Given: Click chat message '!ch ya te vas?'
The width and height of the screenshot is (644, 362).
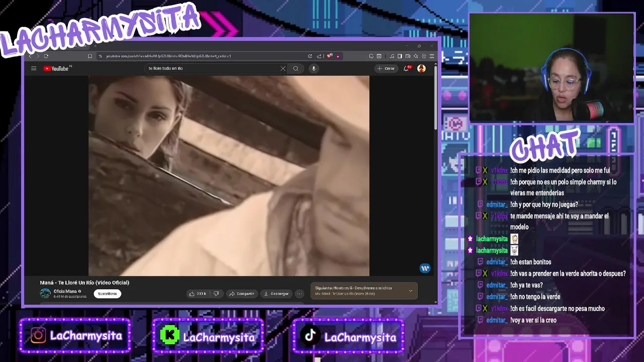Looking at the screenshot, I should [x=526, y=285].
